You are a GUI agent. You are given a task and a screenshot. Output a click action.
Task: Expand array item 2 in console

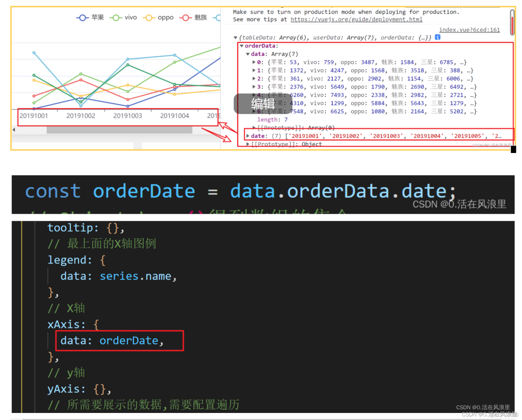point(254,78)
